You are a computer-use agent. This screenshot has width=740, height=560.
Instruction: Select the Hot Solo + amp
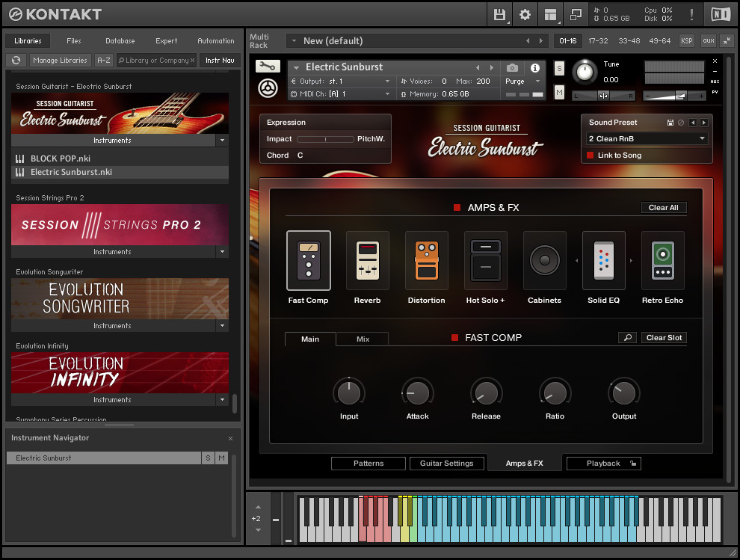[x=486, y=261]
